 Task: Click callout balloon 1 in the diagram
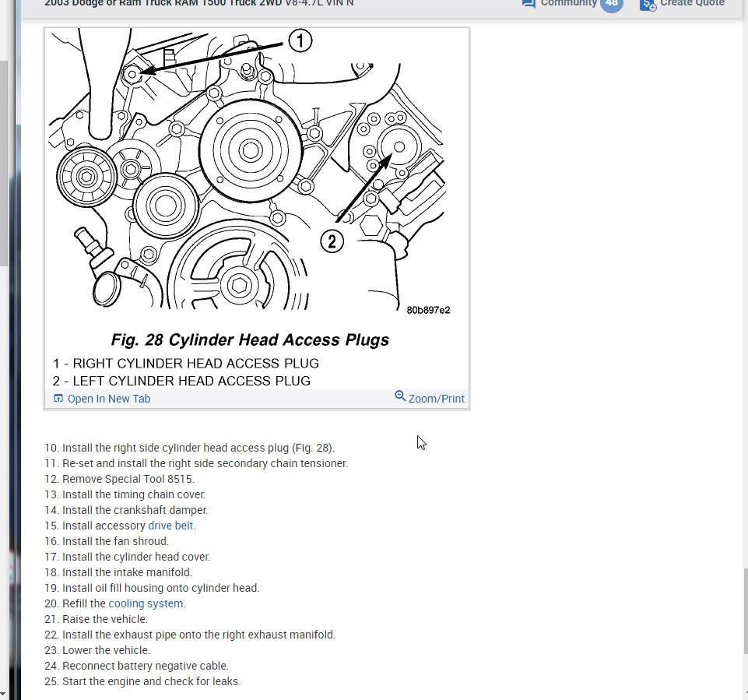point(300,40)
